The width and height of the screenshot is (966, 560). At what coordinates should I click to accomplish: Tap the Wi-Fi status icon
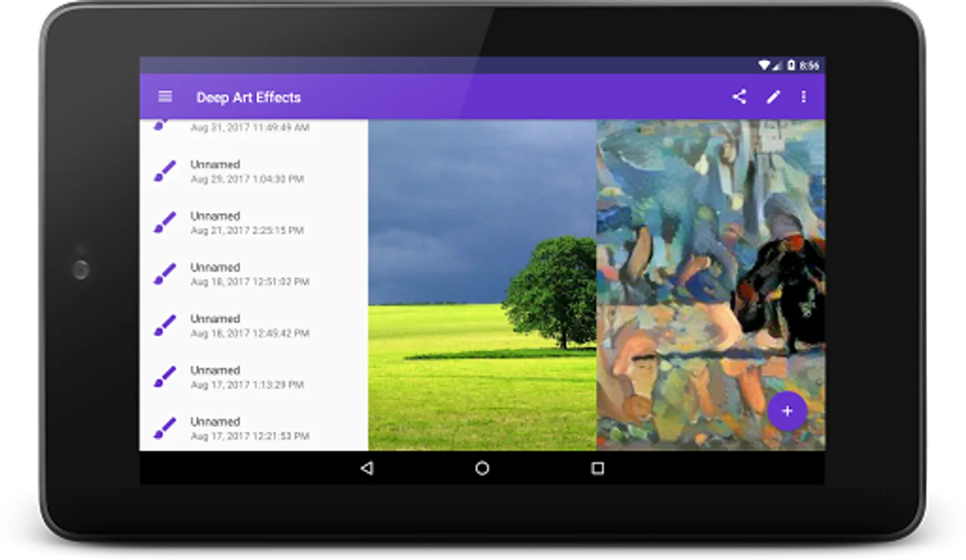(764, 65)
